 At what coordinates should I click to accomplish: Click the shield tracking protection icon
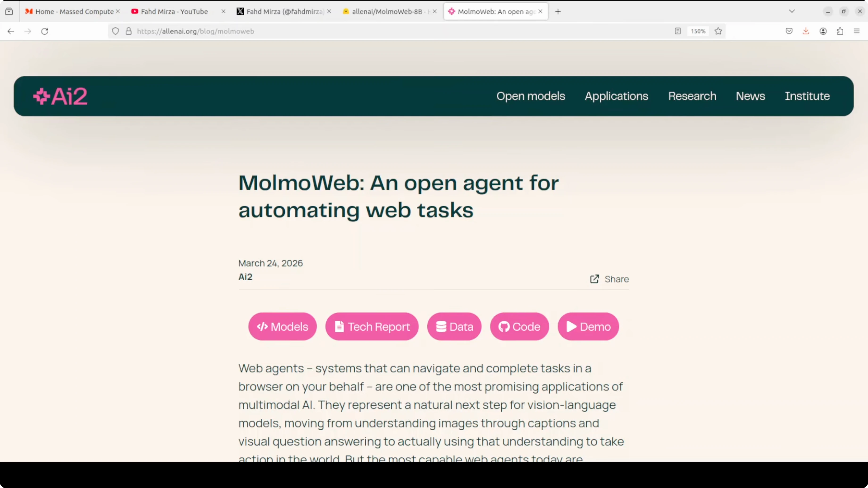pyautogui.click(x=116, y=31)
